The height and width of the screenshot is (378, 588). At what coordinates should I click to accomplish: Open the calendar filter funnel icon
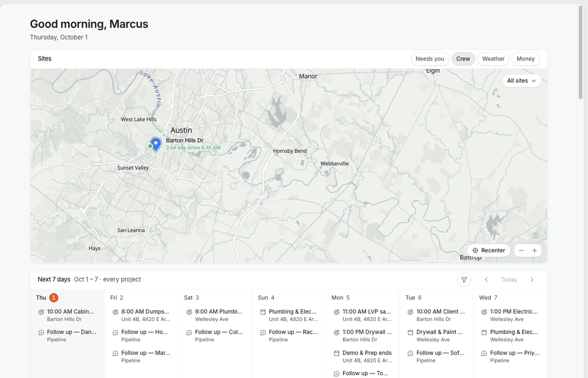tap(464, 280)
